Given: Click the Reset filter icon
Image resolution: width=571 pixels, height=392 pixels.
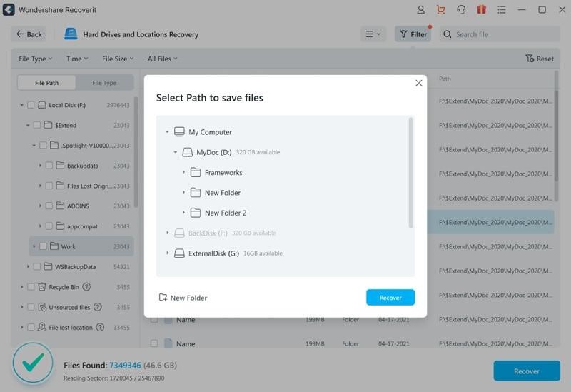Looking at the screenshot, I should tap(530, 59).
